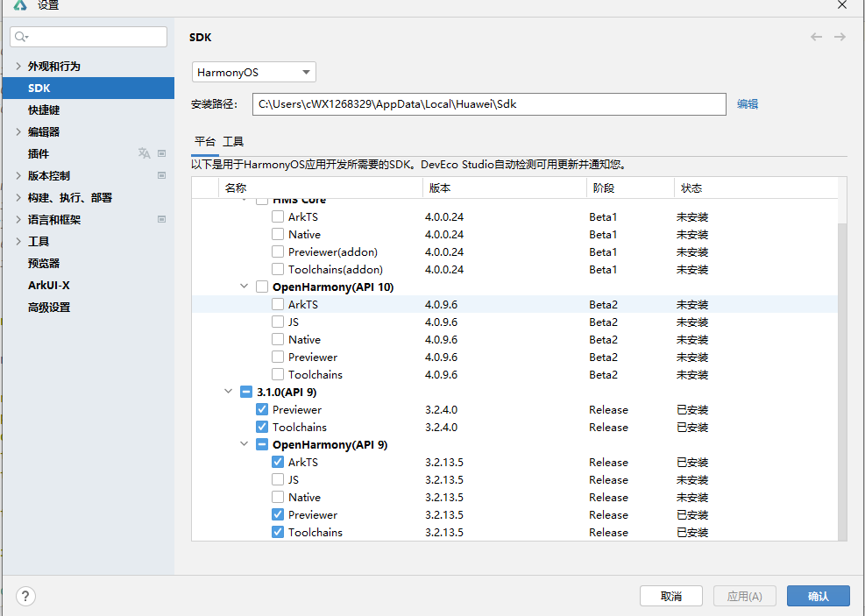The height and width of the screenshot is (616, 865).
Task: Check the Previewer(addon) checkbox
Action: [278, 252]
